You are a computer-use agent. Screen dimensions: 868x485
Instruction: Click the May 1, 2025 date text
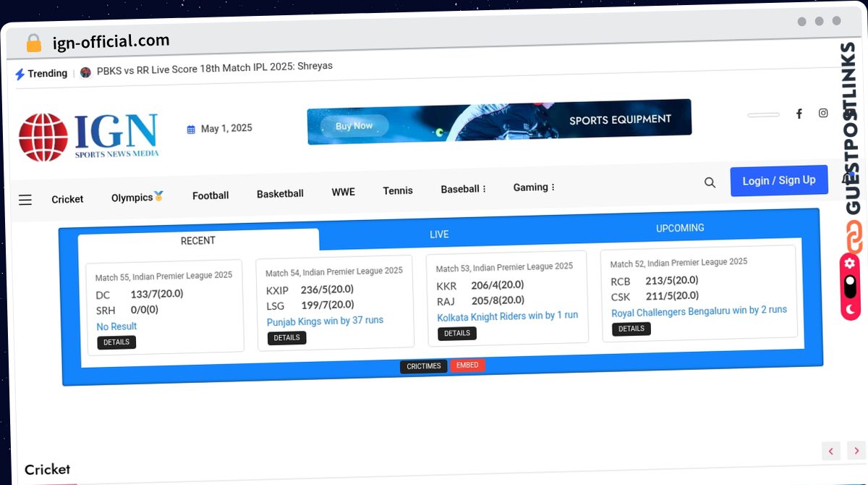(x=226, y=129)
